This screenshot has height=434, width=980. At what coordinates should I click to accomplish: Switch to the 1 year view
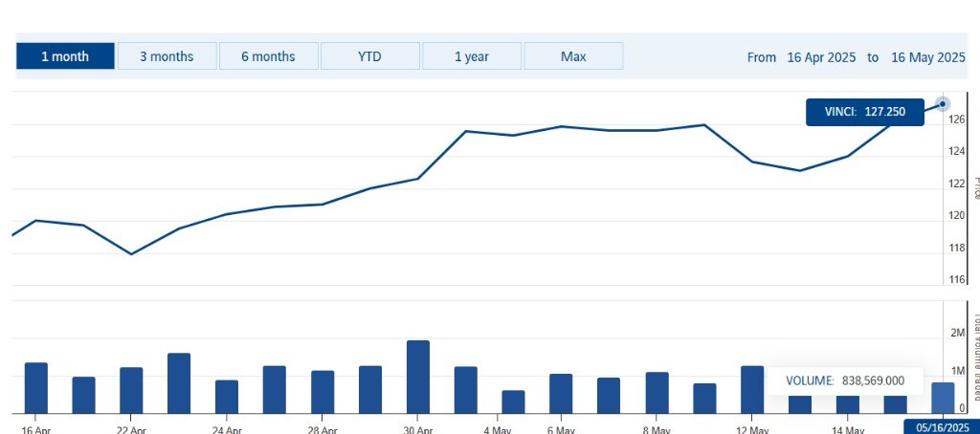coord(471,56)
